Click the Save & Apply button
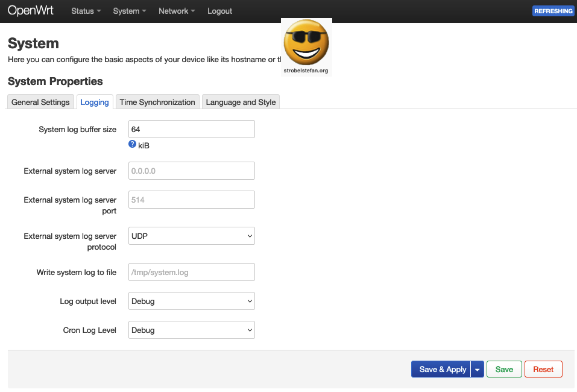The height and width of the screenshot is (392, 577). pos(441,368)
